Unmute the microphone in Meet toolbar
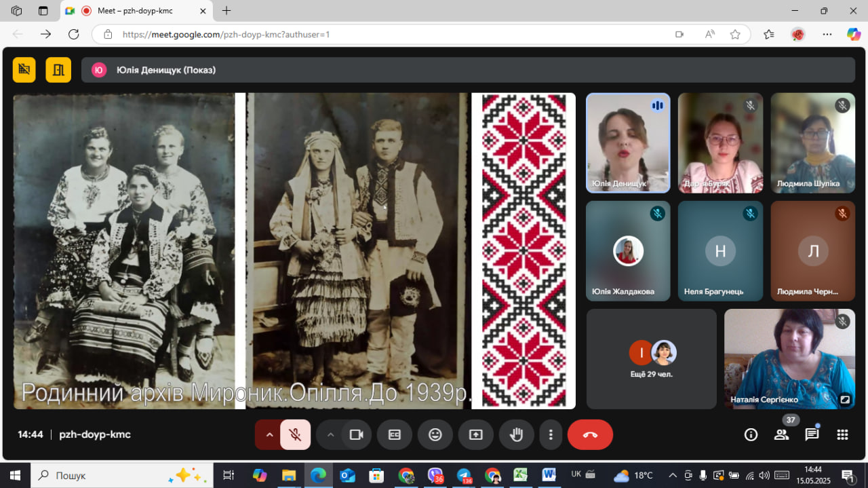Screen dimensions: 868x488 (x=295, y=435)
